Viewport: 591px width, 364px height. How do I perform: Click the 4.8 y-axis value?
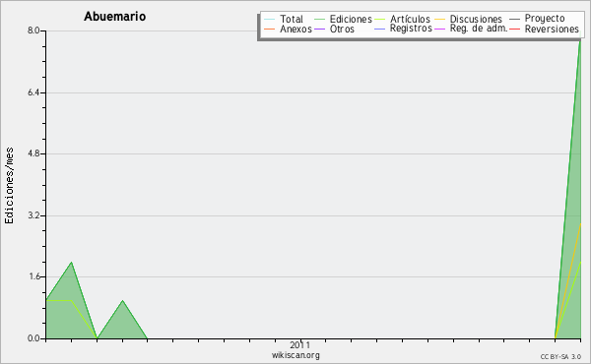click(x=33, y=153)
